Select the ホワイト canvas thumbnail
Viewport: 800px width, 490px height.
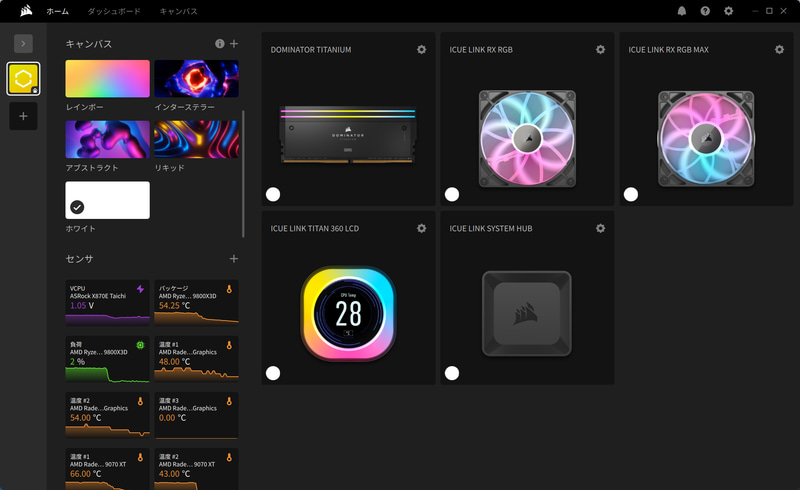coord(108,200)
